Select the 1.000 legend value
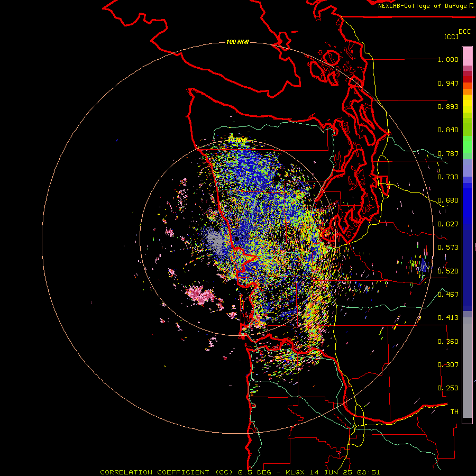The image size is (476, 476). [448, 59]
